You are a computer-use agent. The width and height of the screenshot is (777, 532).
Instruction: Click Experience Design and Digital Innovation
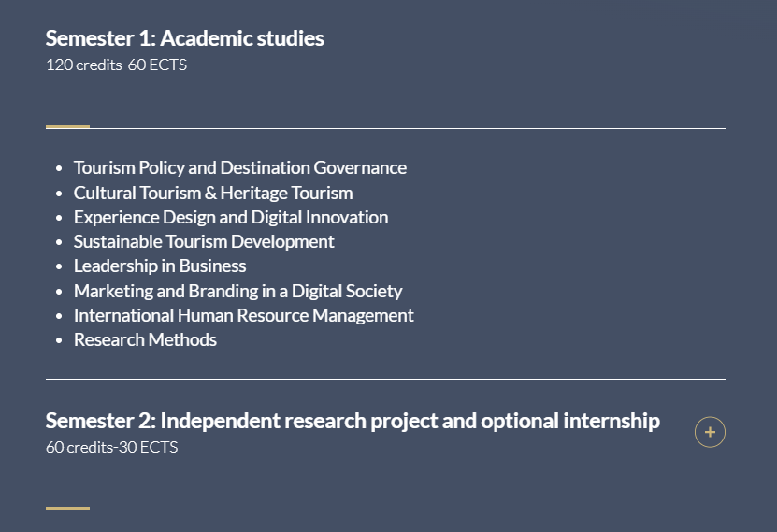pos(230,217)
